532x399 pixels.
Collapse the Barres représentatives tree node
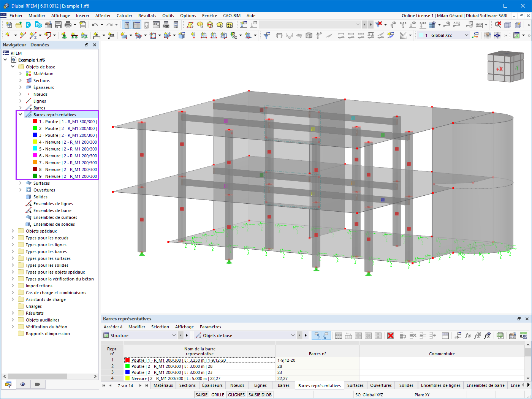click(x=21, y=115)
